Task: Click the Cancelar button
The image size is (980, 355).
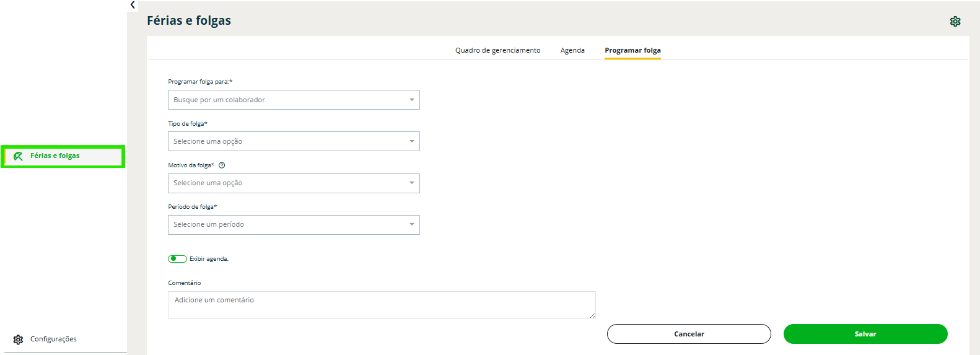Action: pyautogui.click(x=689, y=334)
